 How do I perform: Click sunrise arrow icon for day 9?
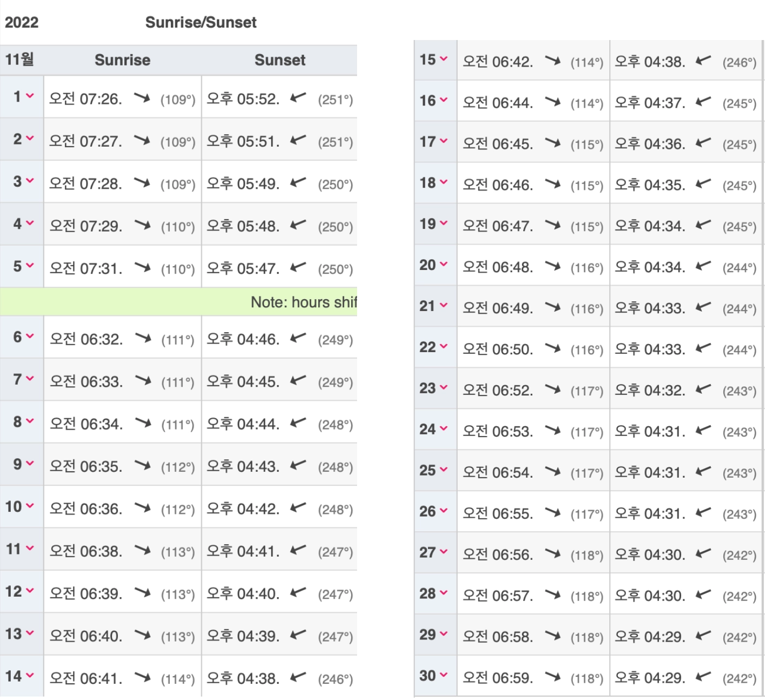[x=142, y=465]
